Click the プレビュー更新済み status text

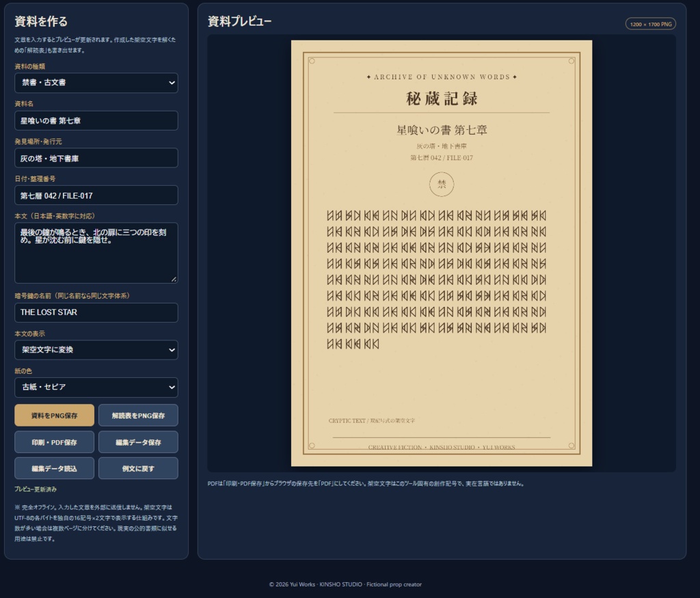click(x=36, y=489)
